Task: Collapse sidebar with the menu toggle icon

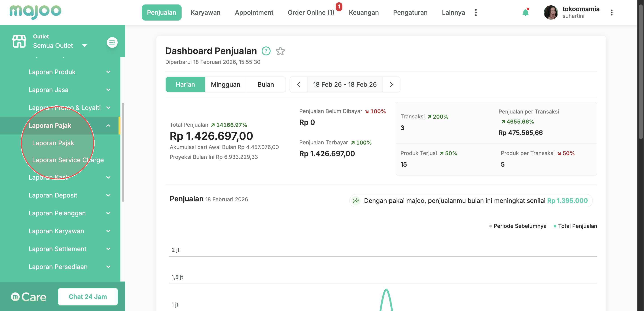Action: (x=112, y=42)
